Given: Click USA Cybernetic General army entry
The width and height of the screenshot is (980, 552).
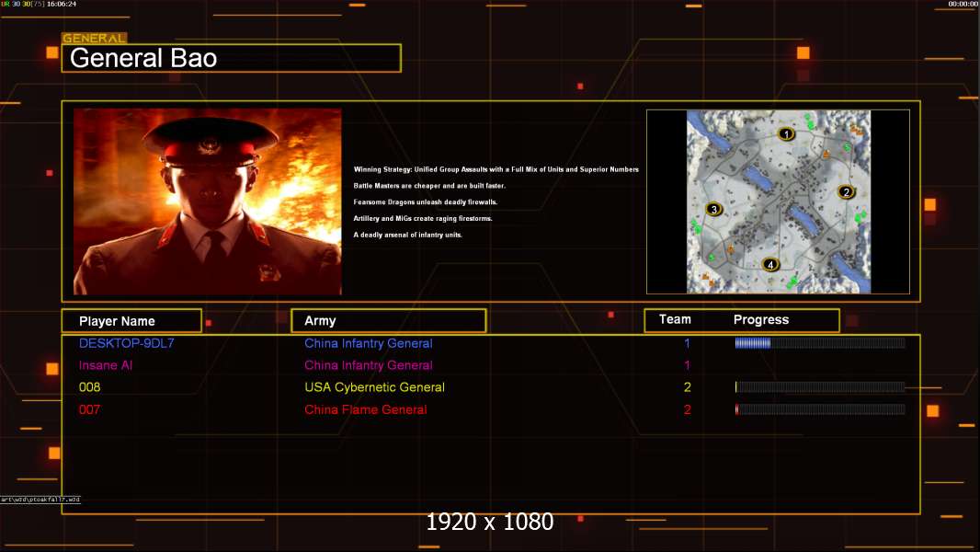Looking at the screenshot, I should [374, 387].
